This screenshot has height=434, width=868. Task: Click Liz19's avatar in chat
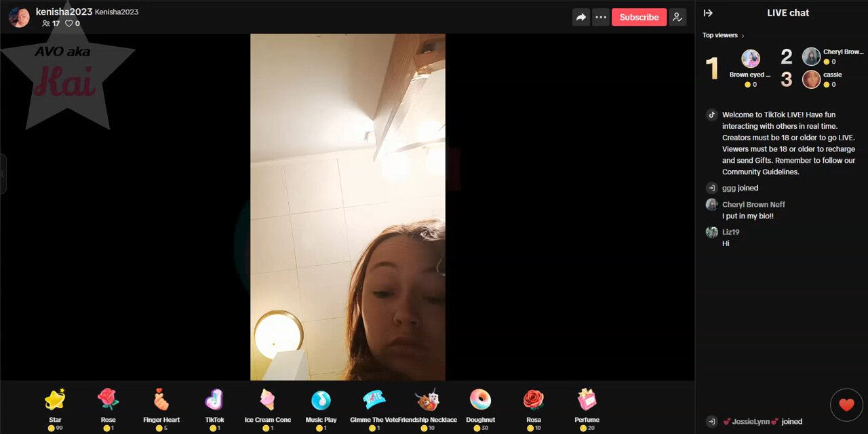click(711, 233)
